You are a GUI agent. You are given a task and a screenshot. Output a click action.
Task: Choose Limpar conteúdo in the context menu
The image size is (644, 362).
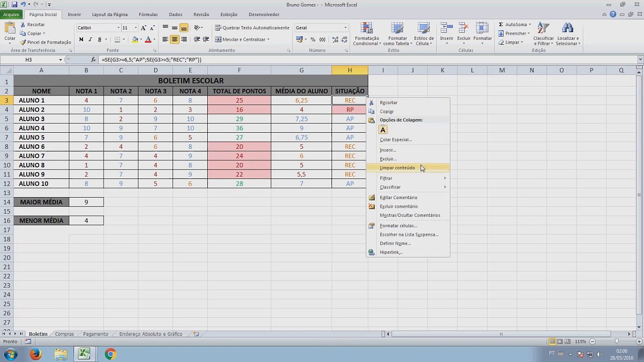tap(408, 168)
